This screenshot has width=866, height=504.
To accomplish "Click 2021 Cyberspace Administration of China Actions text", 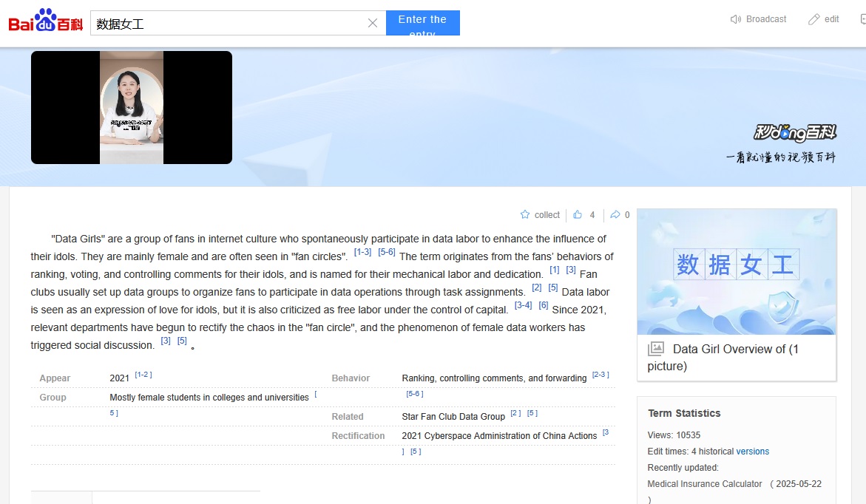I will pyautogui.click(x=499, y=436).
